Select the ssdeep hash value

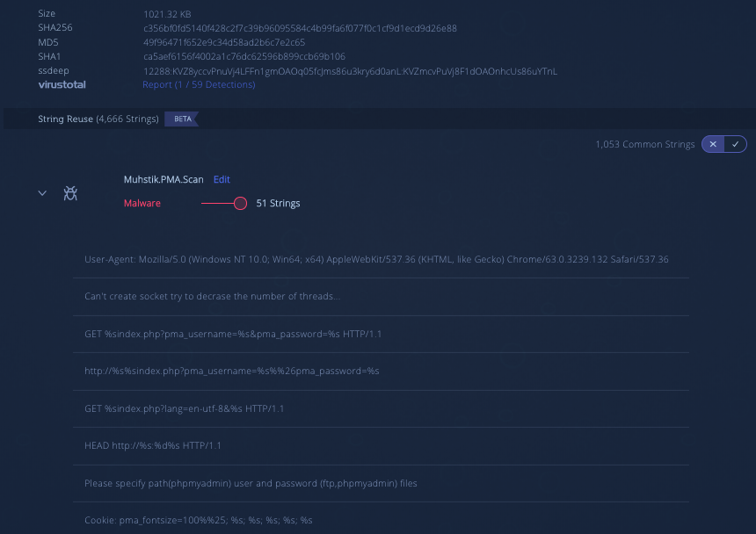pyautogui.click(x=350, y=71)
